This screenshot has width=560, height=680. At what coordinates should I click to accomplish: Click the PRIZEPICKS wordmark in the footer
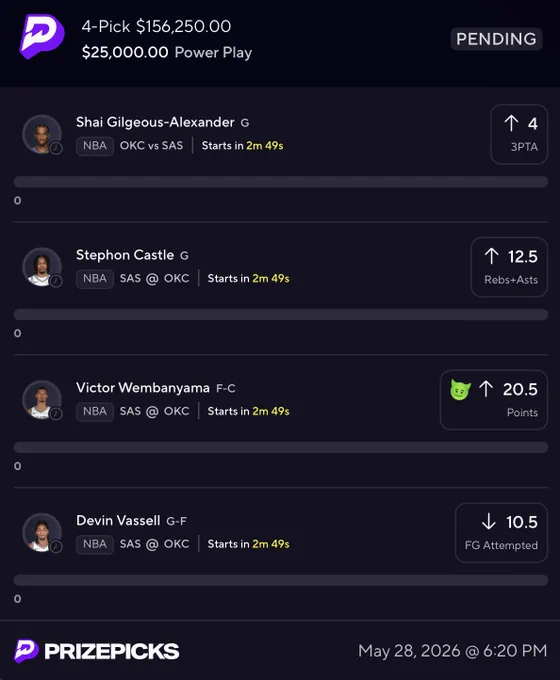[111, 651]
